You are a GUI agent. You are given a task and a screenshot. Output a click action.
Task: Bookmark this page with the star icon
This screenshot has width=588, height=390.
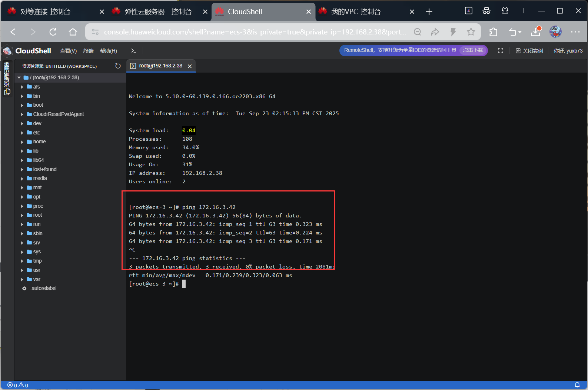click(471, 32)
